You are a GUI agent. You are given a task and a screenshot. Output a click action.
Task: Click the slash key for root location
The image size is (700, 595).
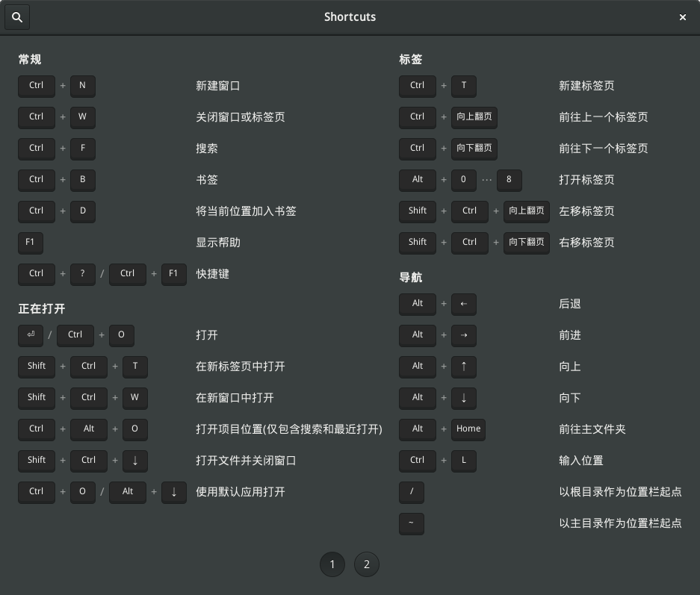(412, 492)
